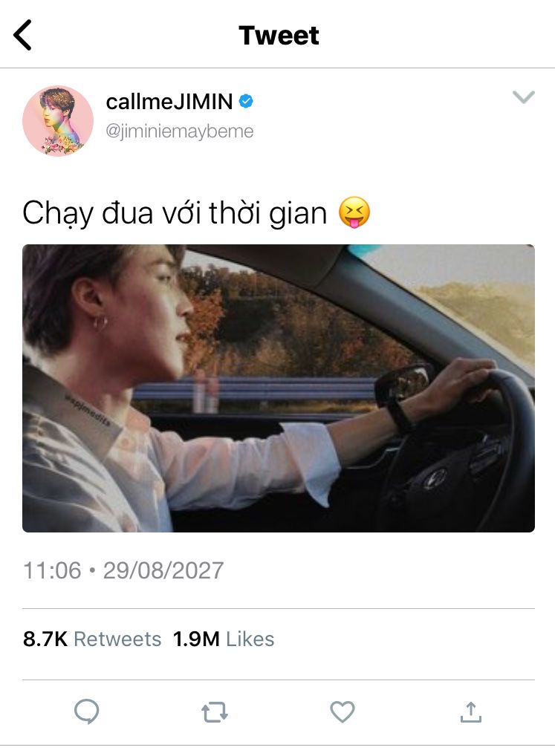The image size is (555, 756).
Task: Show the 1.9M Likes list
Action: click(x=223, y=639)
